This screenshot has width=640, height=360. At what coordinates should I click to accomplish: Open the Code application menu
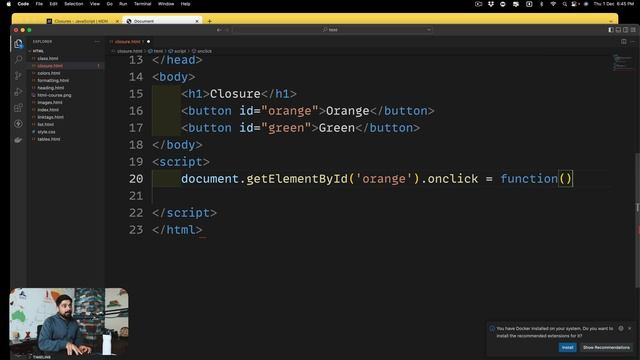(23, 4)
